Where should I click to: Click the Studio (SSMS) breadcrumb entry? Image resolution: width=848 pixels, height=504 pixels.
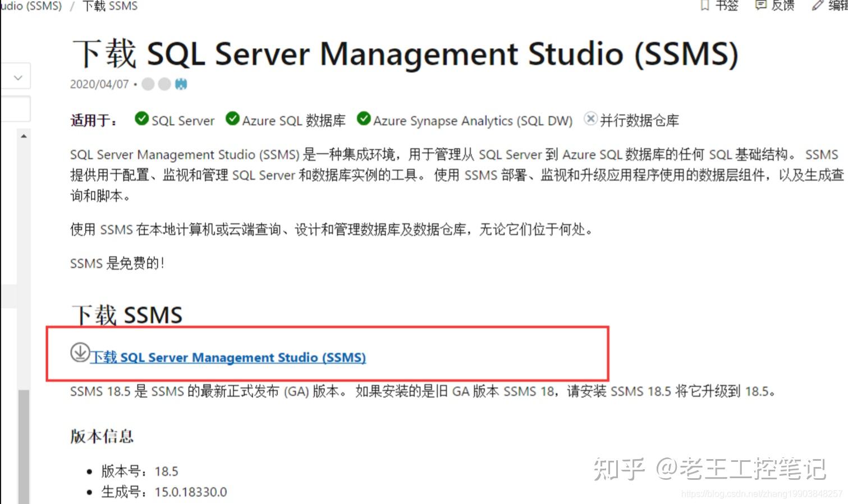click(31, 6)
